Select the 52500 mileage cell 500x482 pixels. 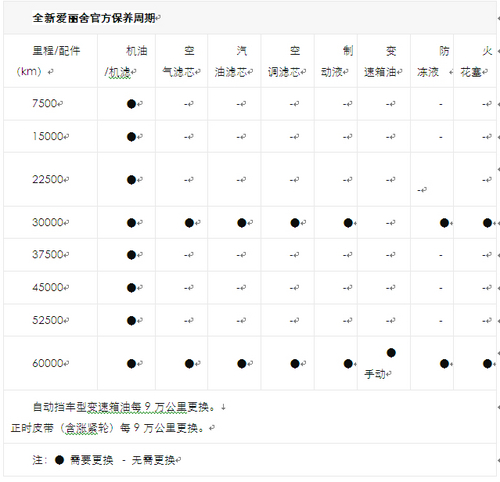coord(50,320)
